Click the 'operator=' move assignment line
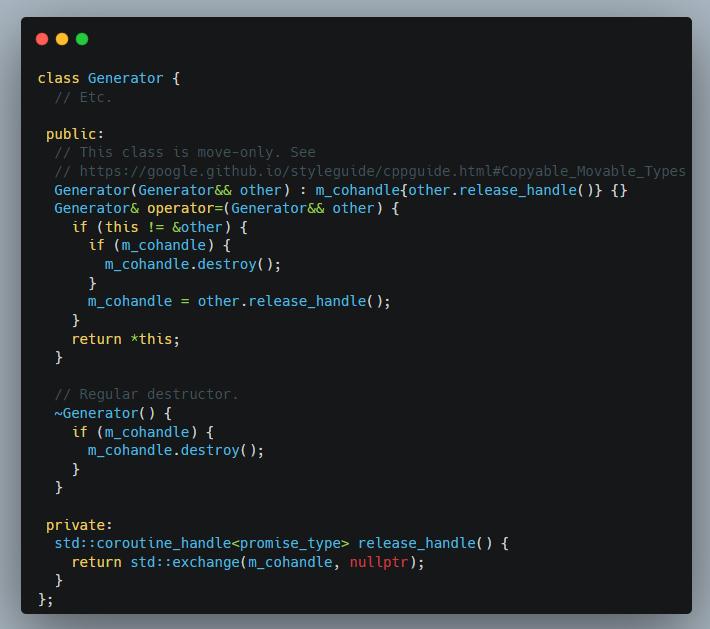 coord(226,209)
